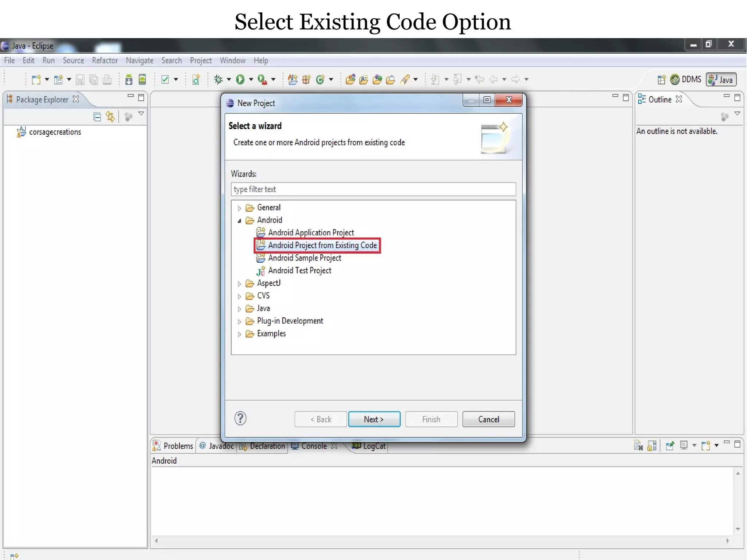Screen dimensions: 747x560
Task: Open the File menu
Action: tap(9, 61)
